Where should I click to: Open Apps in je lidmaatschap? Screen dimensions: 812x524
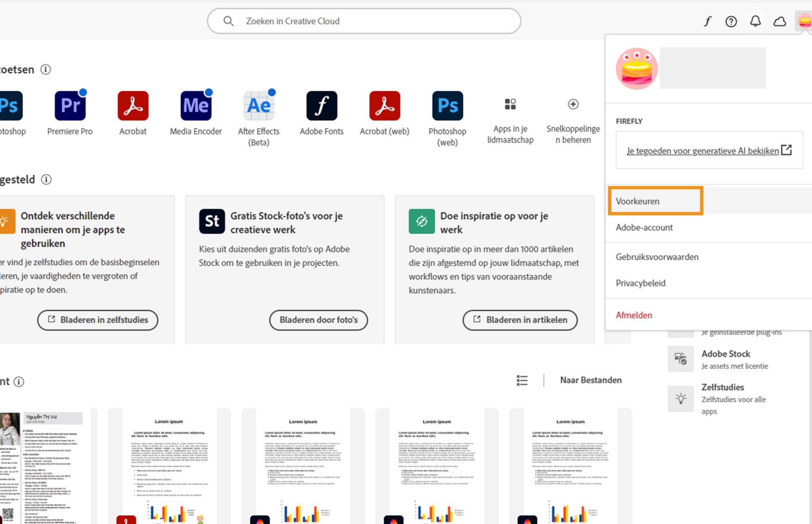(510, 104)
